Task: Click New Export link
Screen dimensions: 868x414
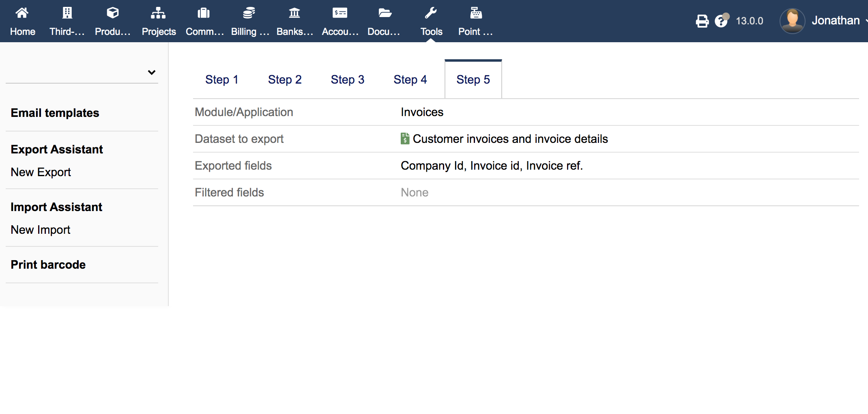Action: (x=41, y=172)
